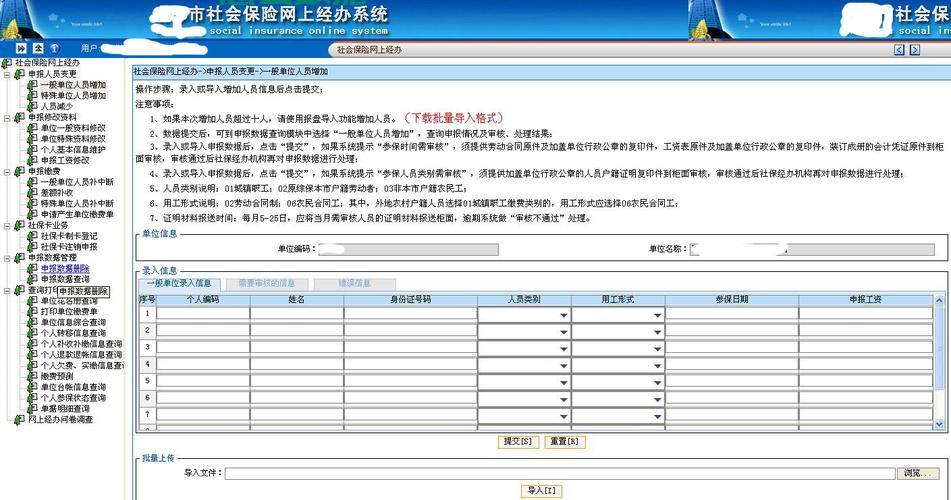951x500 pixels.
Task: Click the icon beside 申报工资修改
Action: pyautogui.click(x=33, y=160)
